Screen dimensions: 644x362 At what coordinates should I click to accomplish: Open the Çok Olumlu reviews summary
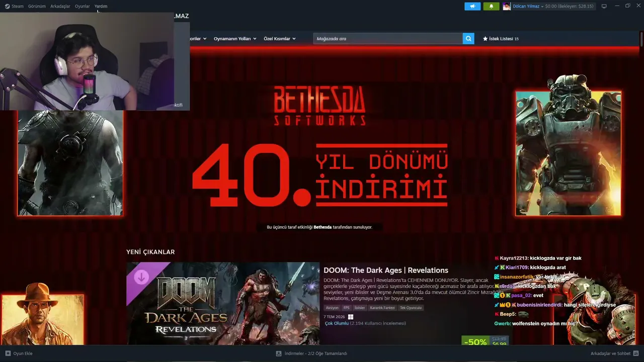(337, 323)
